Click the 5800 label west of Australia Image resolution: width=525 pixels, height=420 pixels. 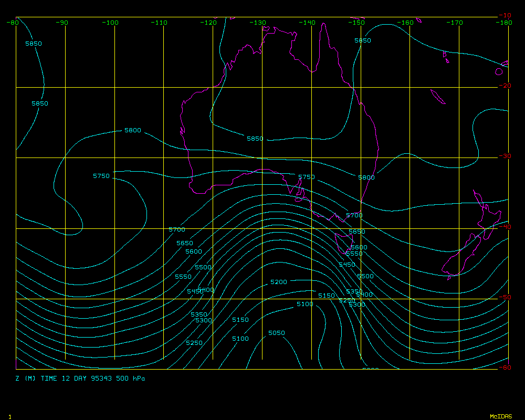(x=132, y=130)
